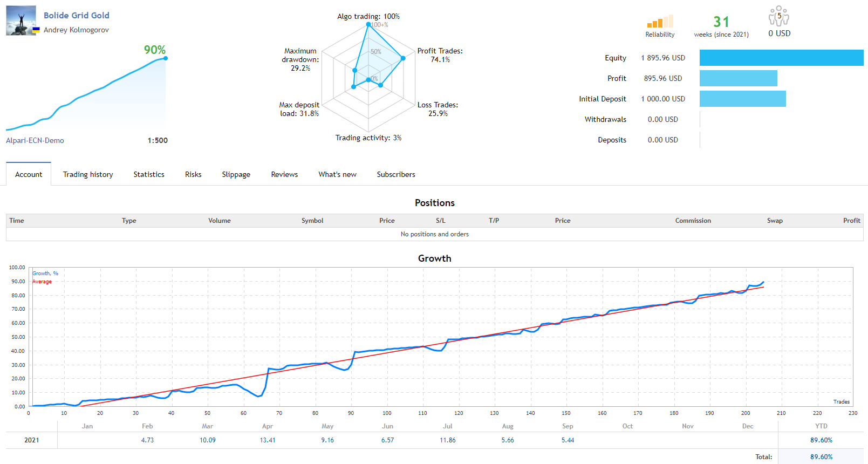Show the Subscribers tab
This screenshot has height=464, width=868.
click(396, 174)
